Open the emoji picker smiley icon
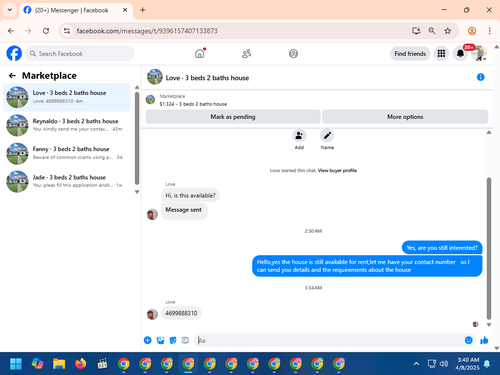The image size is (500, 375). (469, 340)
